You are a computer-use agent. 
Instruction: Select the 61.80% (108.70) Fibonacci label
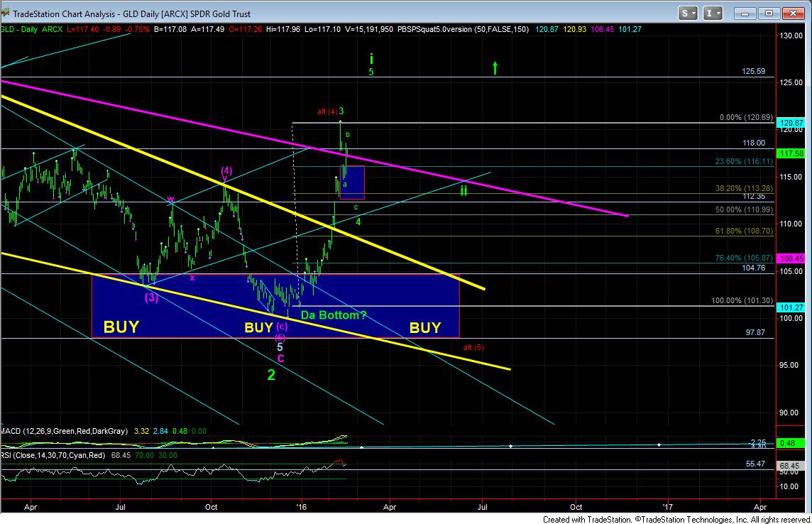744,231
